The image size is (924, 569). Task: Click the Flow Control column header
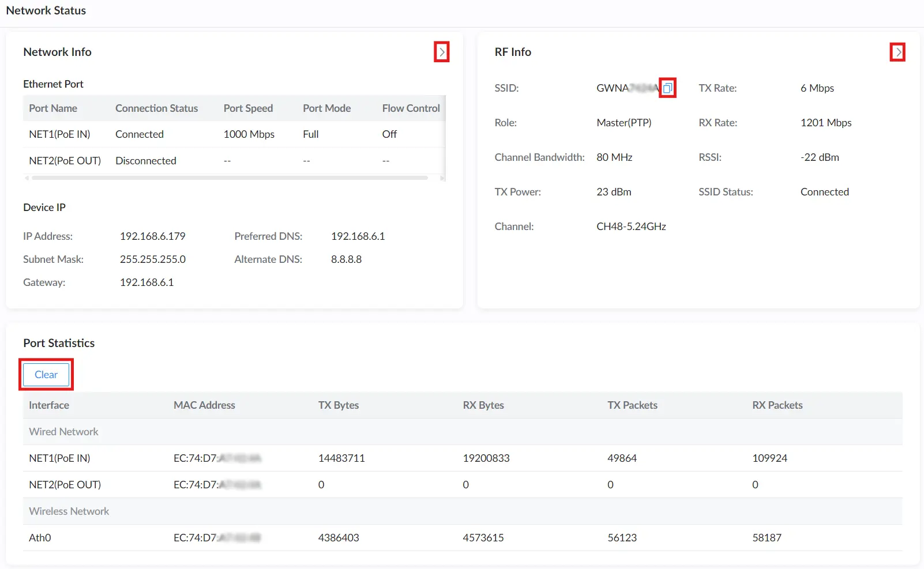(x=411, y=108)
